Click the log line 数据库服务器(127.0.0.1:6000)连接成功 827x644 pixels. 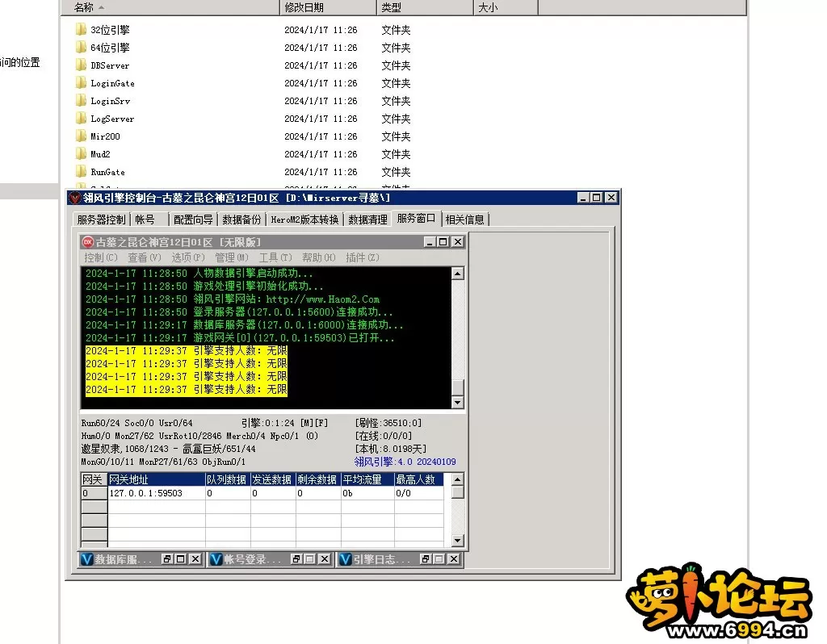pyautogui.click(x=244, y=324)
